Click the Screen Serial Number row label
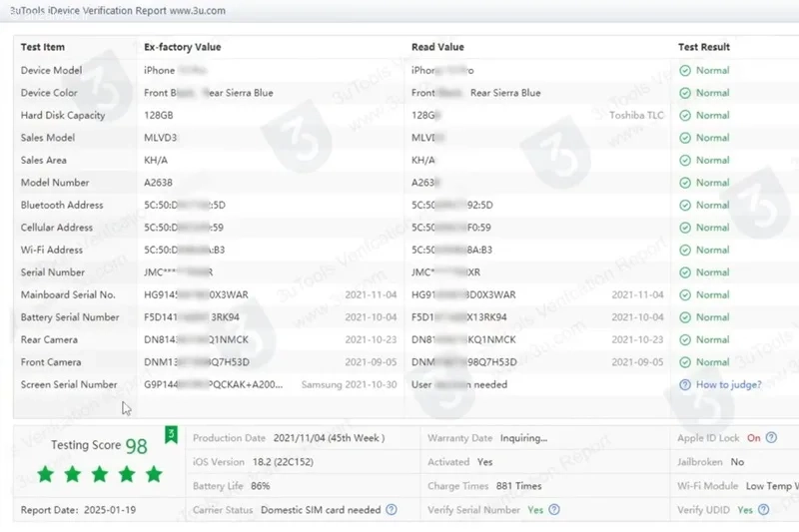 [x=69, y=385]
